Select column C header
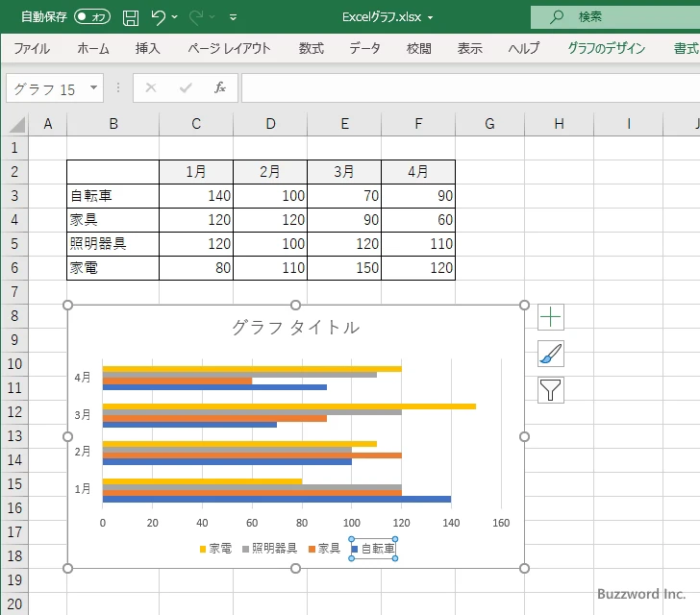 tap(196, 124)
